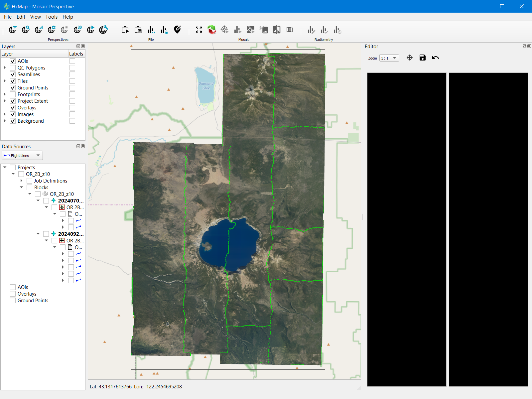Click the 3D perspective globe icon
The width and height of the screenshot is (532, 399).
click(77, 30)
